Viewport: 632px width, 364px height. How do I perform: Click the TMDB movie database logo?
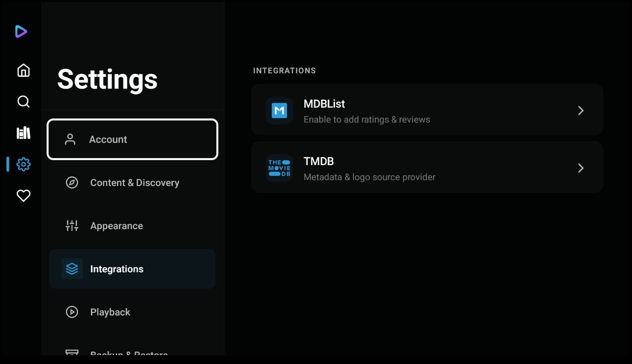279,168
